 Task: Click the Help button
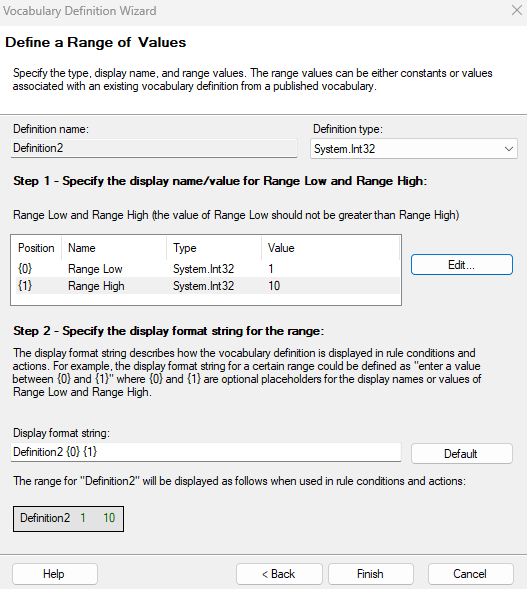tap(55, 574)
